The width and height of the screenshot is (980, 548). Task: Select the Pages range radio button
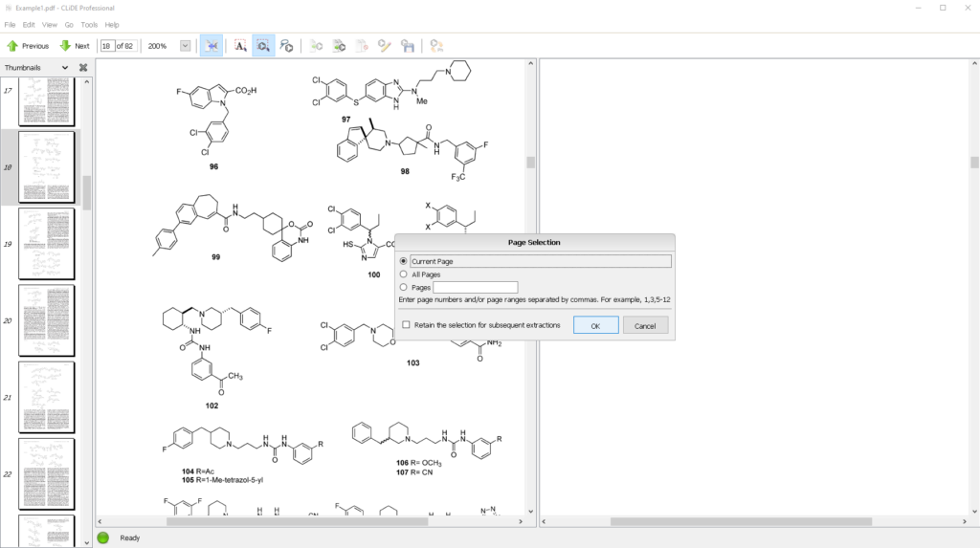404,287
